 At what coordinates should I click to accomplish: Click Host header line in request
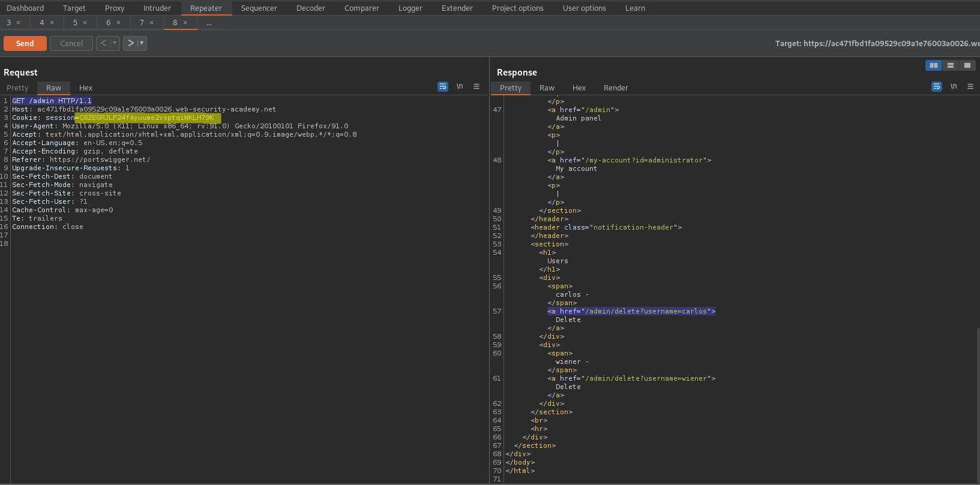(x=144, y=109)
